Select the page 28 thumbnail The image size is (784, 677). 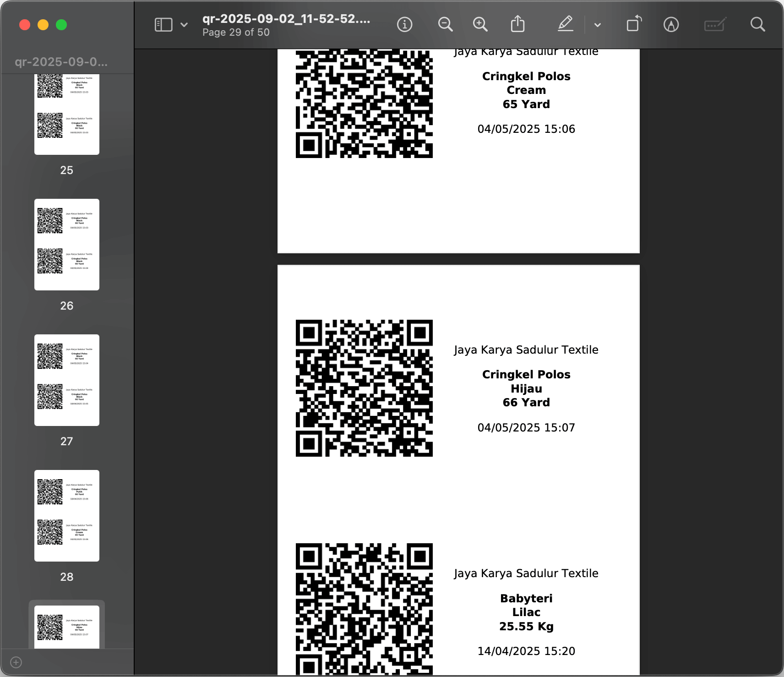click(66, 516)
